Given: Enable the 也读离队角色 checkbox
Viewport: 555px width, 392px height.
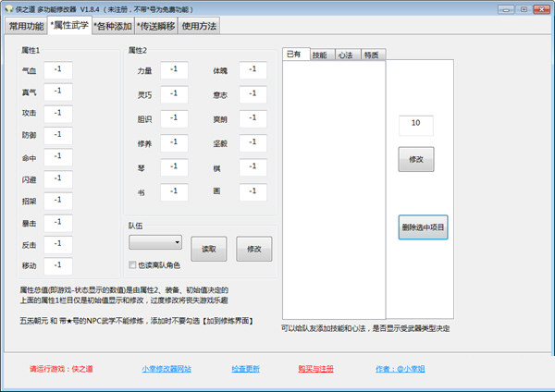Looking at the screenshot, I should [132, 265].
